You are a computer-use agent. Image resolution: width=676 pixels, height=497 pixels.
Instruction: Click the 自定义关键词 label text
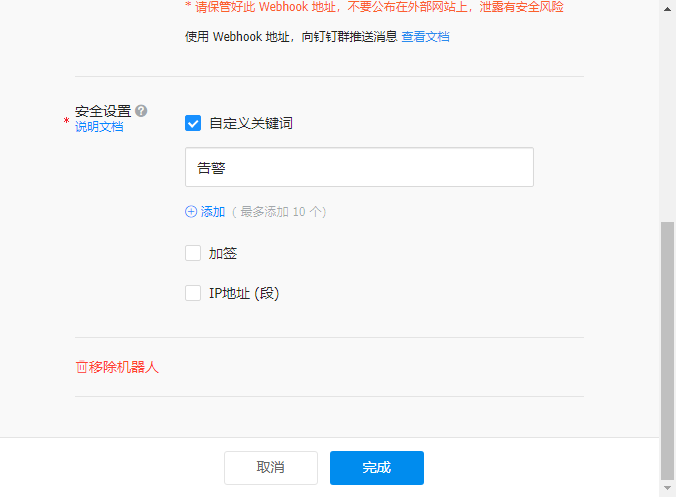pos(251,123)
